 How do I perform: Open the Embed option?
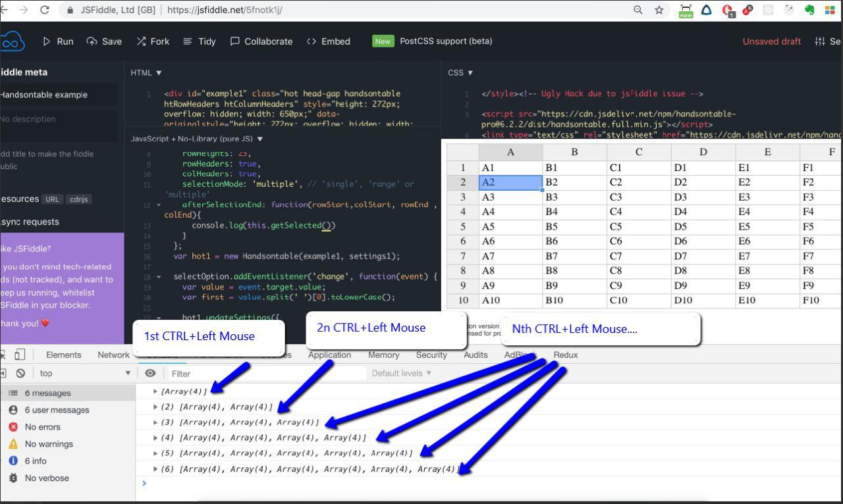coord(329,41)
